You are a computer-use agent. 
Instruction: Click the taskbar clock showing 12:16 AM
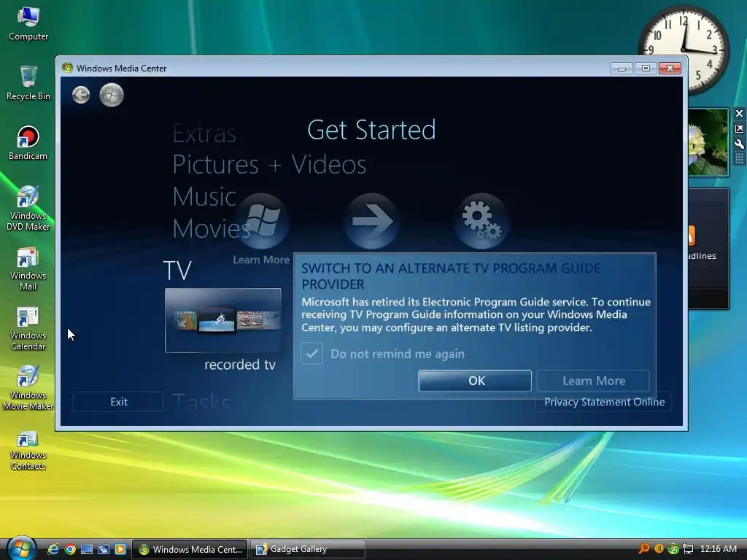(x=719, y=548)
